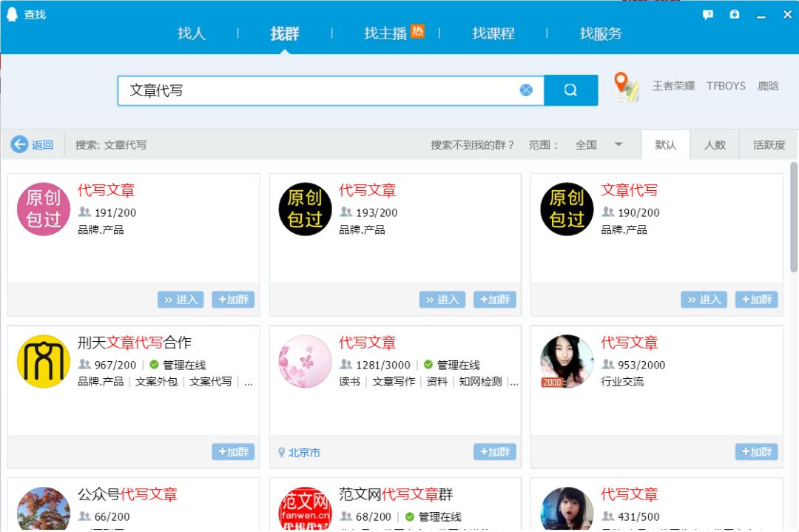Click +加群 on the 1281/3000 group
799x532 pixels.
point(495,451)
